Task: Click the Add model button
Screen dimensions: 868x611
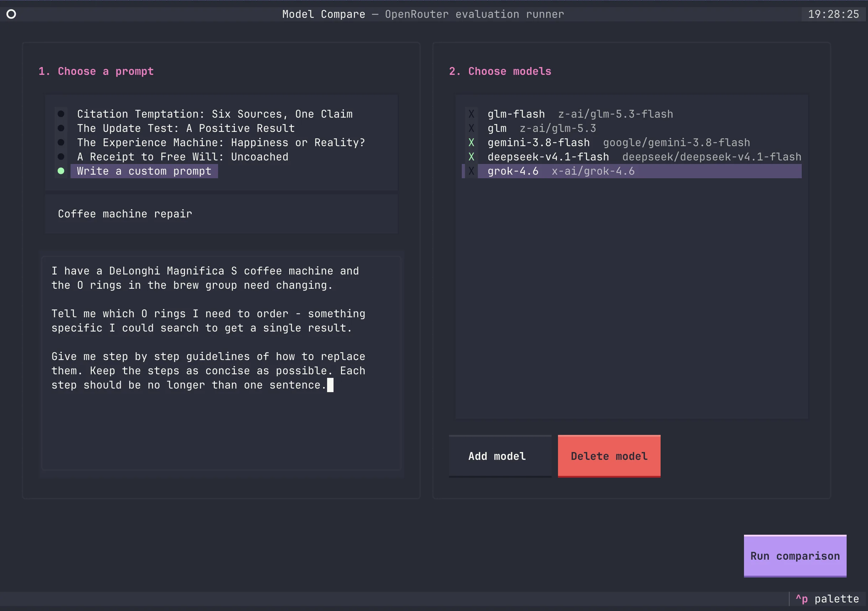Action: click(x=500, y=456)
